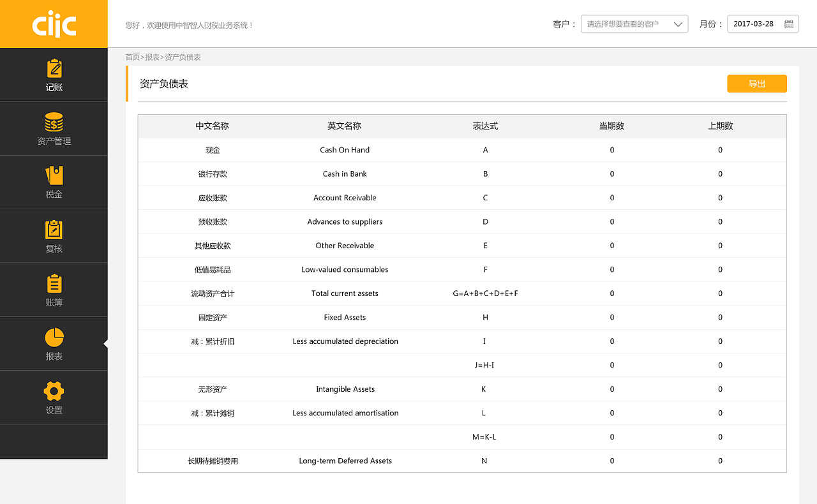Click the Cash in Bank cell
The height and width of the screenshot is (504, 817).
pyautogui.click(x=345, y=174)
